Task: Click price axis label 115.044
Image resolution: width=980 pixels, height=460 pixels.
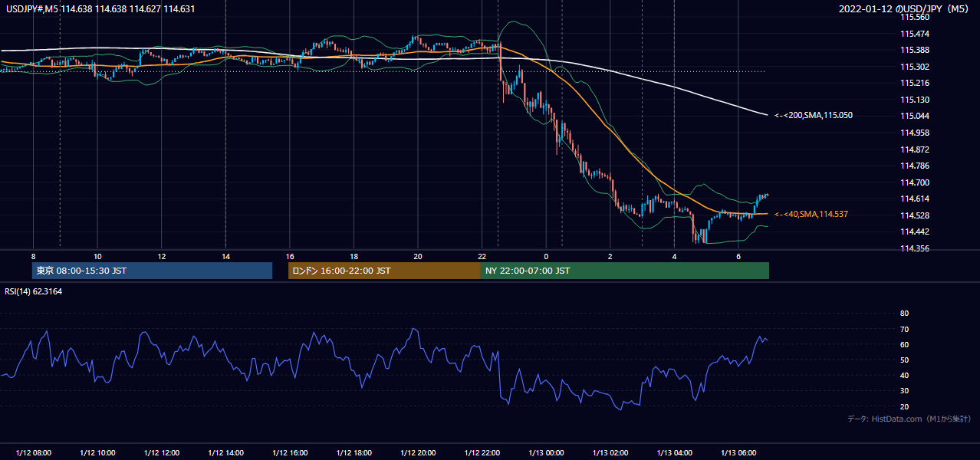Action: pyautogui.click(x=914, y=116)
